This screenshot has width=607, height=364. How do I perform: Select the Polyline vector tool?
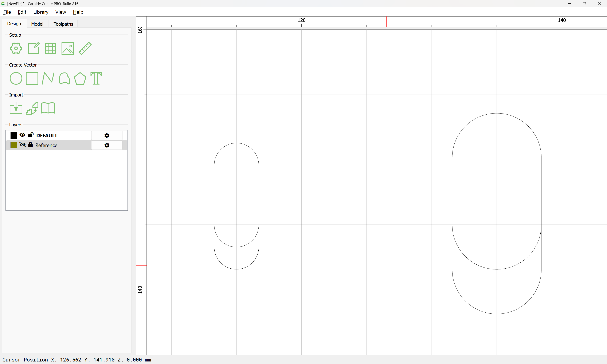(x=48, y=79)
